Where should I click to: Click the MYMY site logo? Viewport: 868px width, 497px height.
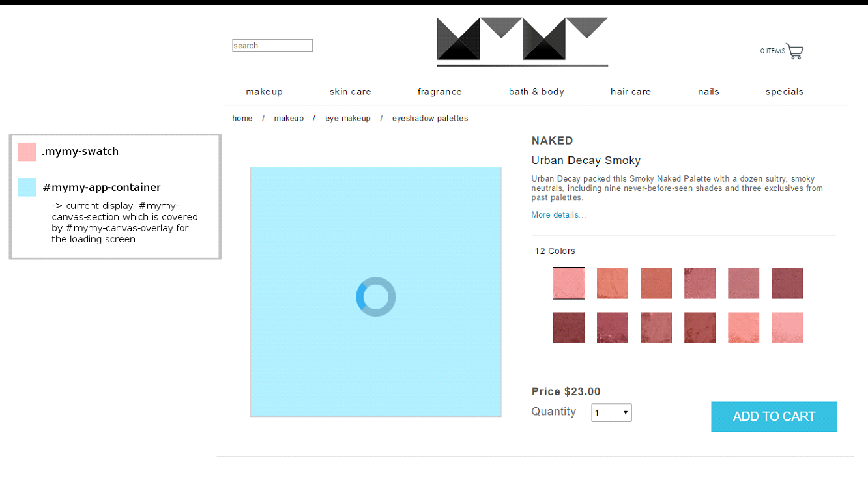tap(523, 42)
